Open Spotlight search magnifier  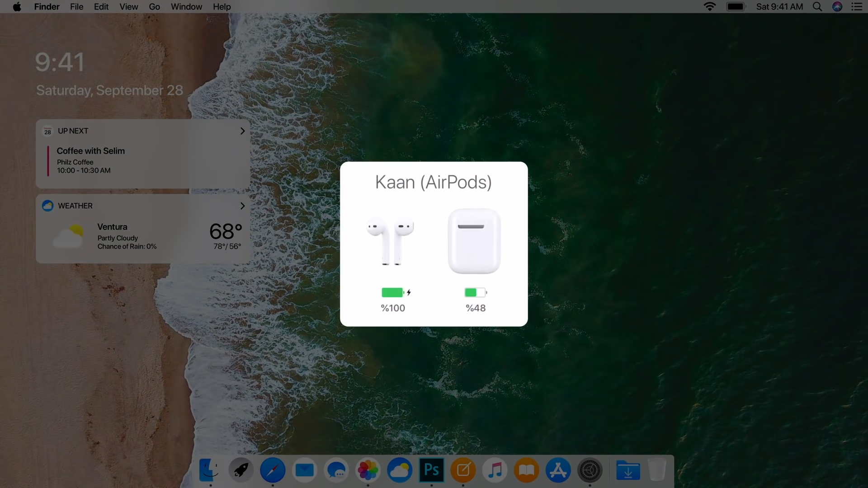[x=817, y=6]
